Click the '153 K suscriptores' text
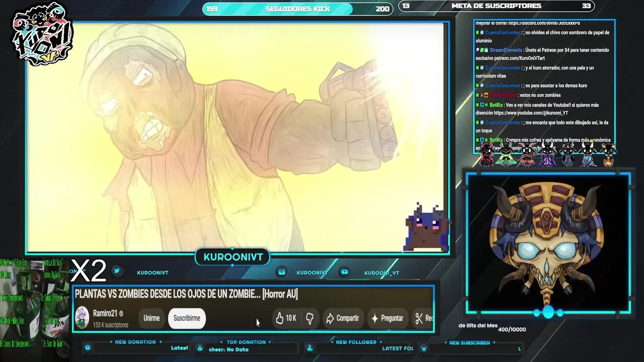 coord(111,325)
